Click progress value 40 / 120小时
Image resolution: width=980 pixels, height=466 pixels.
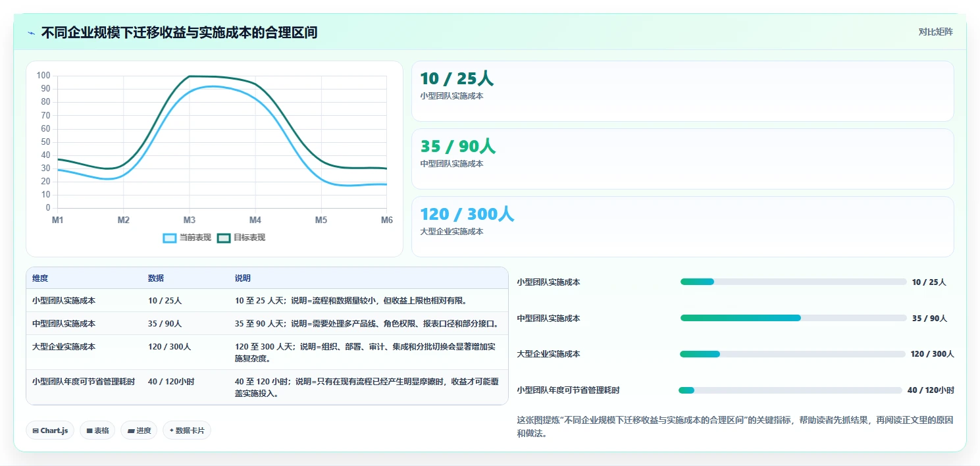point(931,390)
